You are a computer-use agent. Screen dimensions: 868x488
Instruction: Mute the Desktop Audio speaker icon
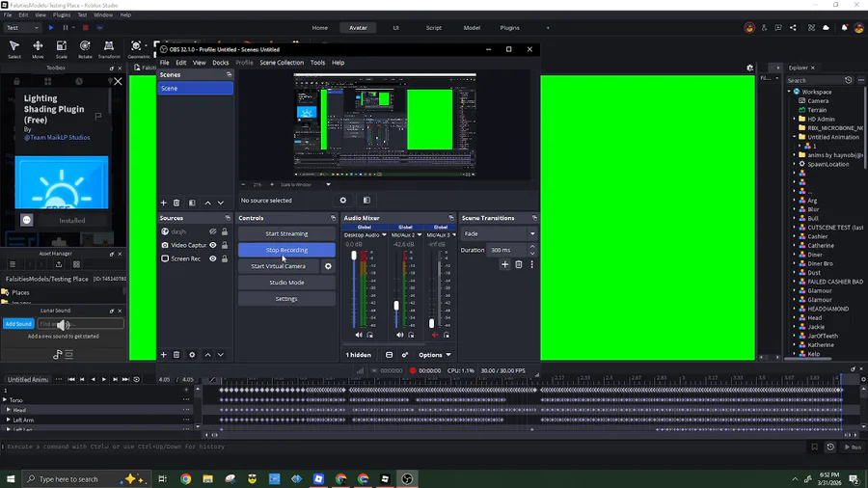(359, 335)
